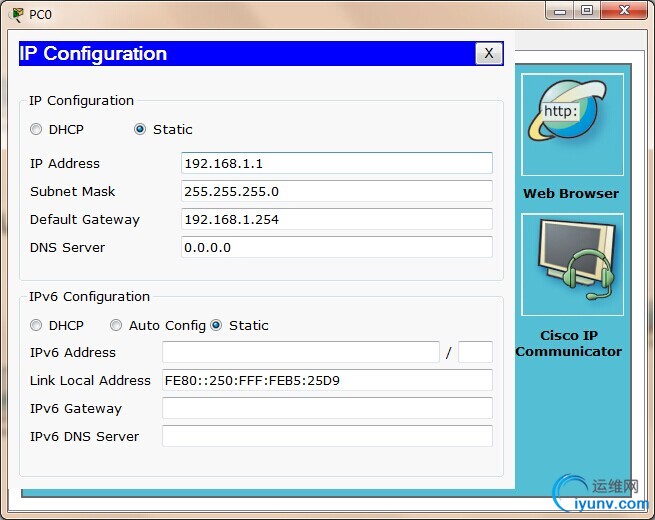Screen dimensions: 655x520
Task: Focus the DNS Server field 0.0.0.0
Action: (337, 247)
